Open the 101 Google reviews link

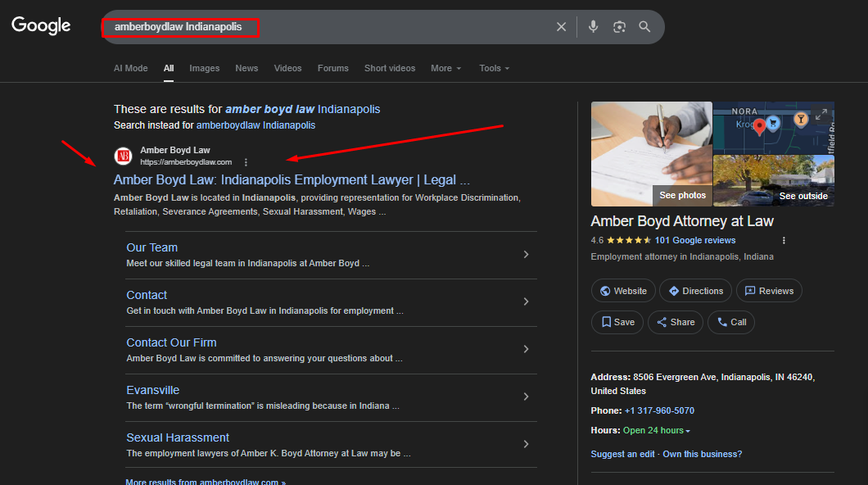click(695, 241)
